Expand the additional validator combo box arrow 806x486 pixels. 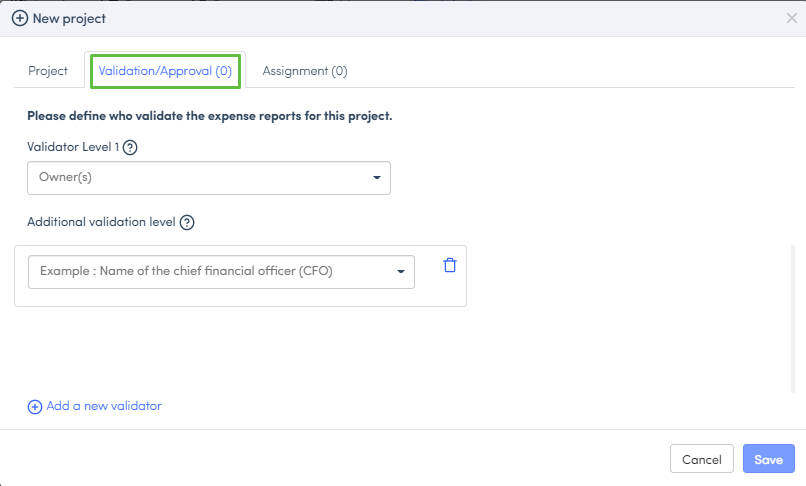pyautogui.click(x=401, y=271)
